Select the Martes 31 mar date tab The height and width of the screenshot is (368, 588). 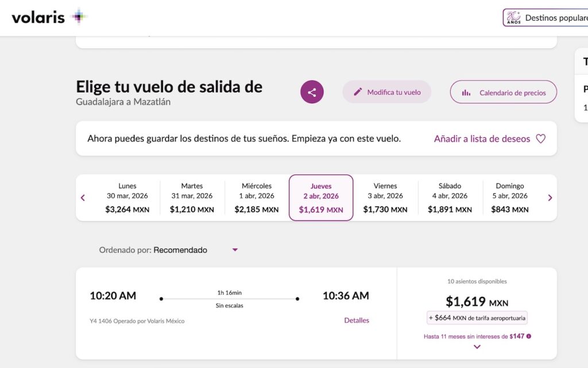192,197
